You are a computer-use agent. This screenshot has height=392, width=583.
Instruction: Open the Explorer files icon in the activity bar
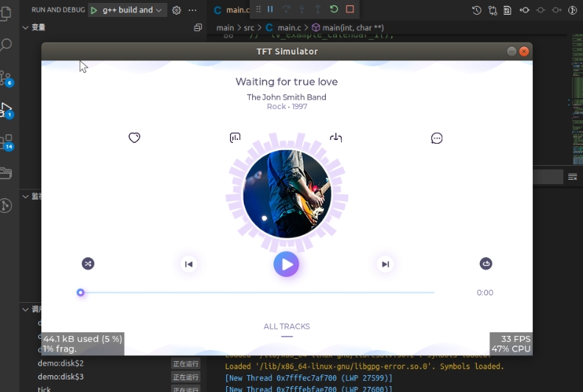[x=6, y=13]
